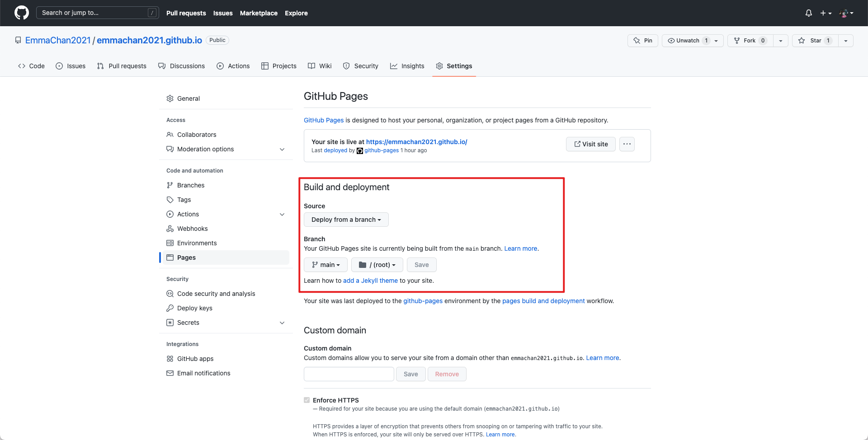Open the Wiki tab

(320, 66)
